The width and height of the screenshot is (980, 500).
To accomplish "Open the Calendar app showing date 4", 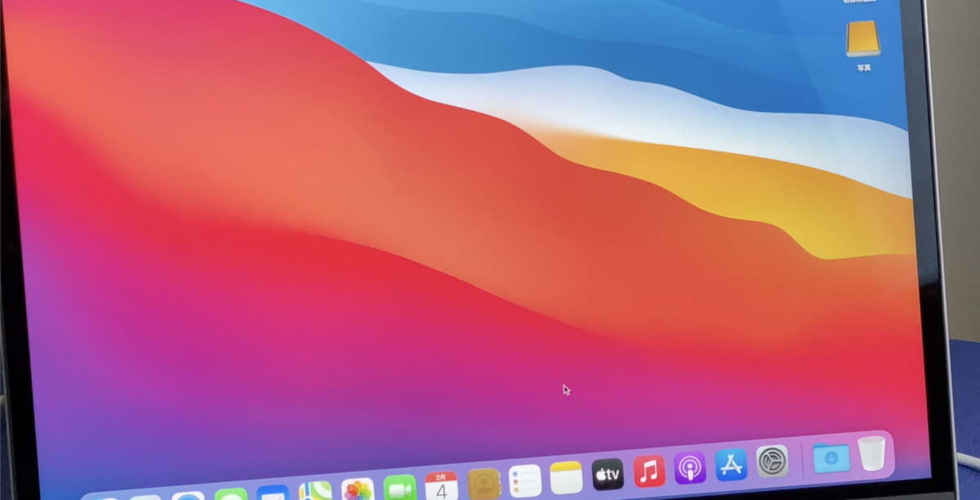I will click(x=441, y=485).
